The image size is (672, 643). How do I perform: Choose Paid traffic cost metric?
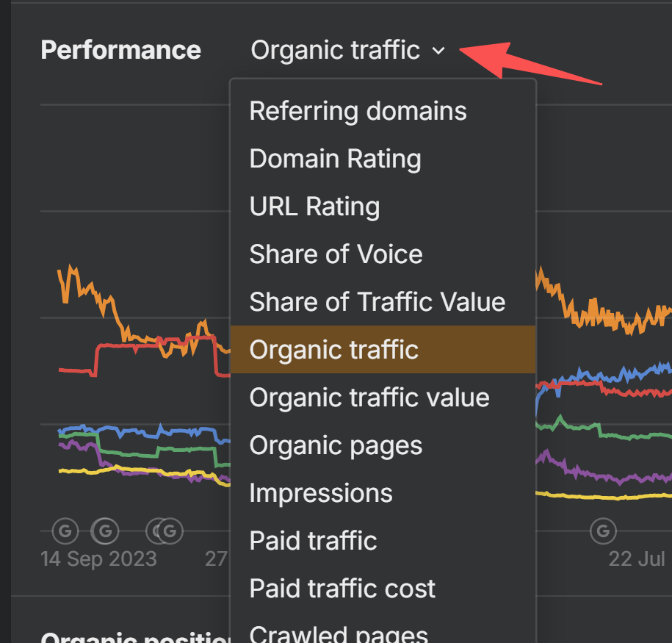click(342, 589)
